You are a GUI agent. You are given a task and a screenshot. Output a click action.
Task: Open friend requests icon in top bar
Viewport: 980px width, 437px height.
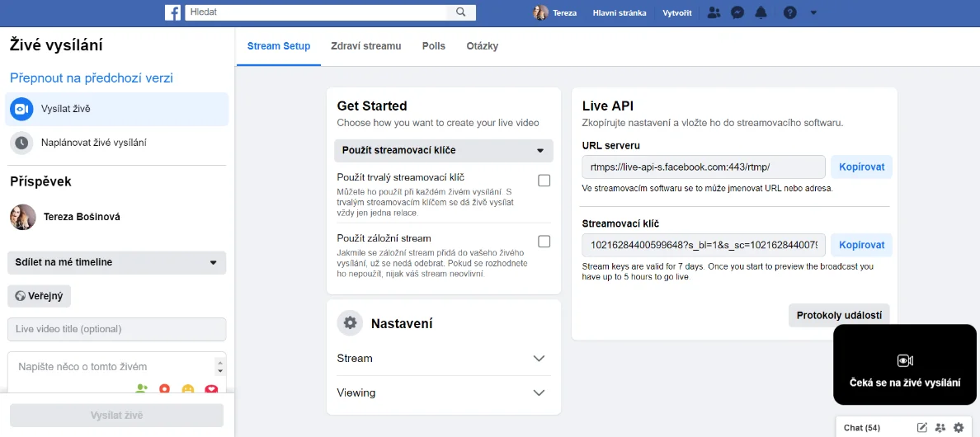714,12
